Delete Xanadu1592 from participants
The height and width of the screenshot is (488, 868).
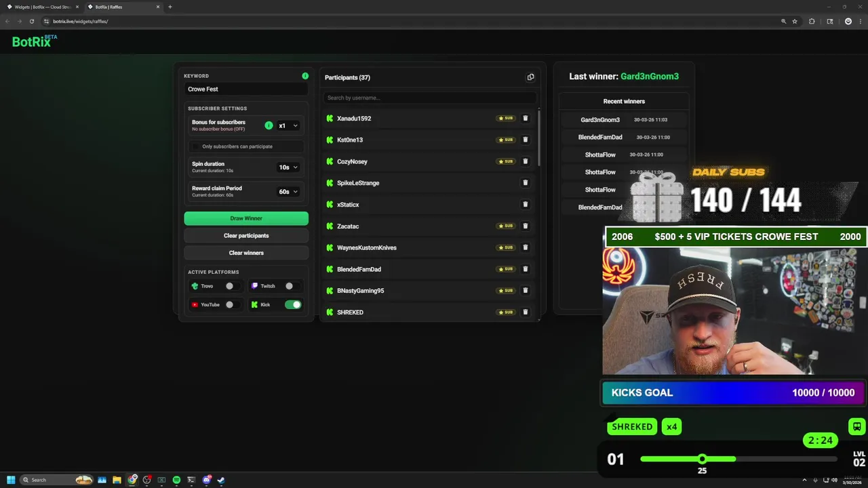(525, 118)
